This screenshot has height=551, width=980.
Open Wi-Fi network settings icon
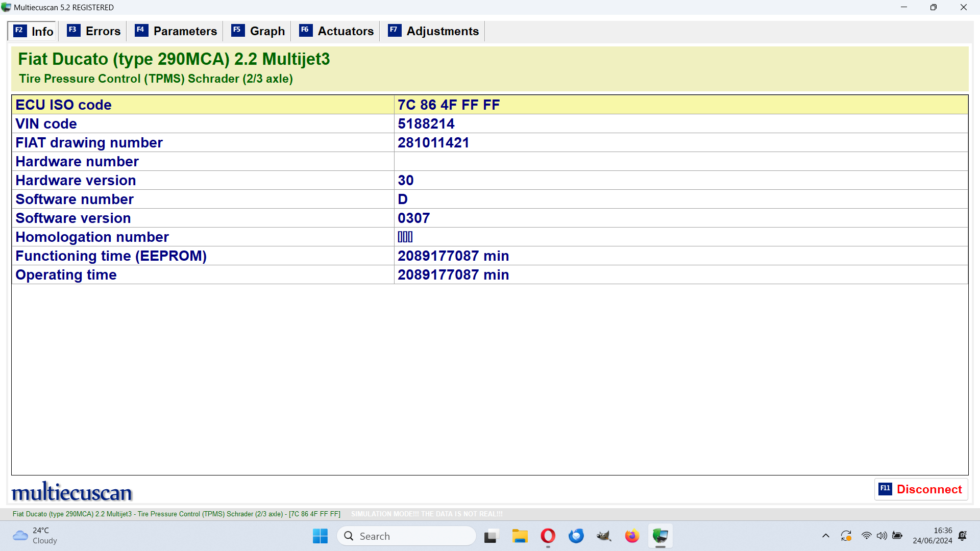[x=867, y=536]
